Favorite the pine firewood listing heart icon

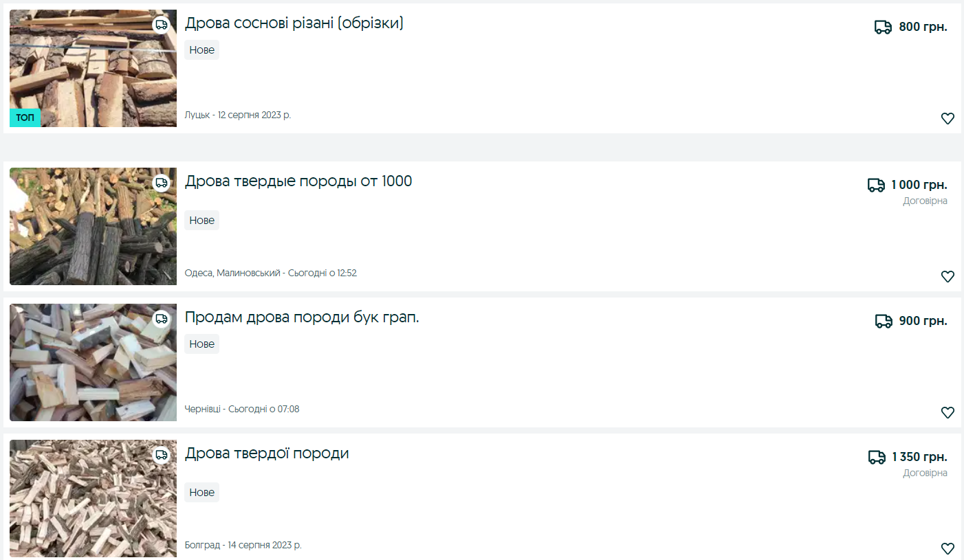coord(947,118)
